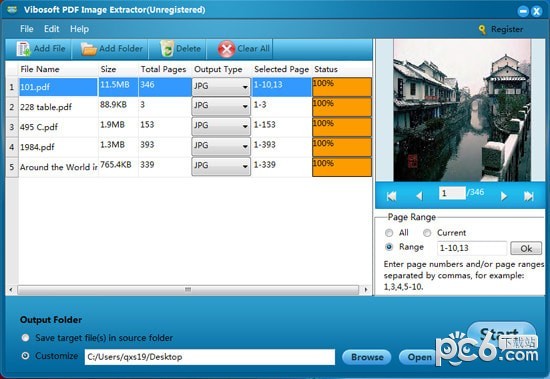Click the PDF preview thumbnail image
550x379 pixels.
point(462,110)
